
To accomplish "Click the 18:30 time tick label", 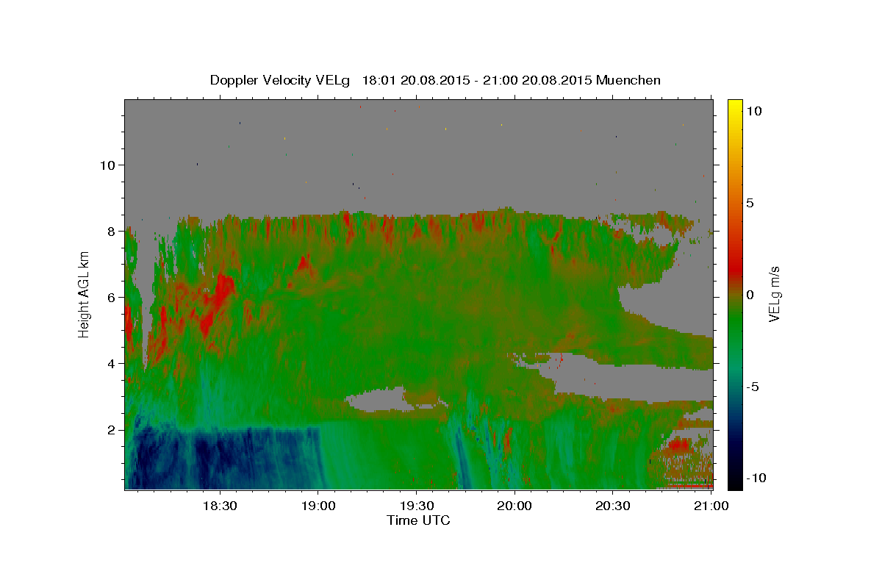I will pos(219,506).
